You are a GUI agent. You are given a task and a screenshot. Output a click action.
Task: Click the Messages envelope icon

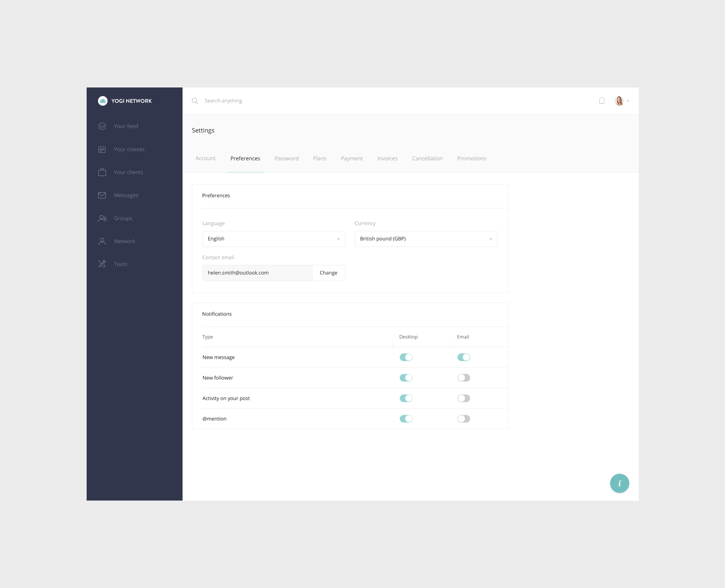coord(102,195)
